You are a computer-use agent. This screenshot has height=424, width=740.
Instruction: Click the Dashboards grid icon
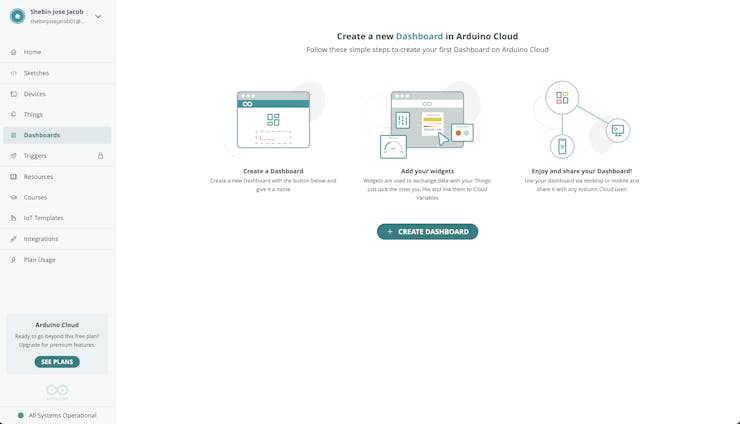pyautogui.click(x=13, y=135)
